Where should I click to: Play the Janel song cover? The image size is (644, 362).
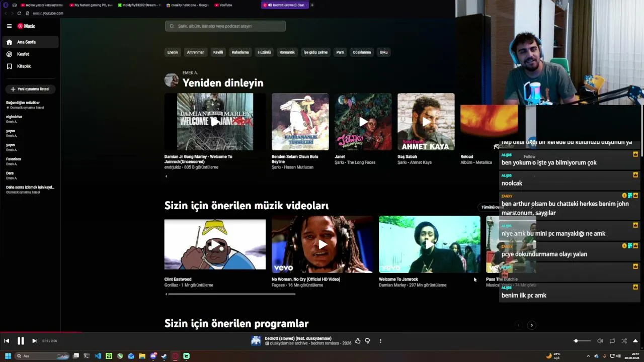pos(363,122)
